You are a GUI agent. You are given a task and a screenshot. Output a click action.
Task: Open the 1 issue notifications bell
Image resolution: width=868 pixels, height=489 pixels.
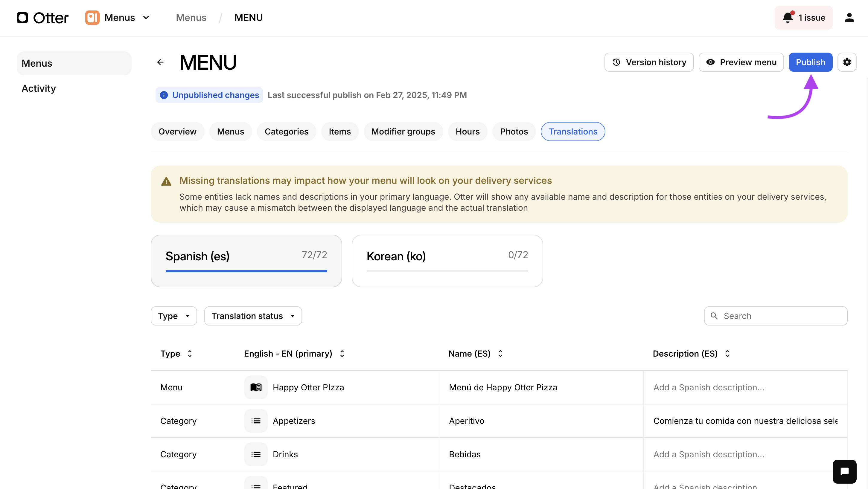(x=803, y=18)
